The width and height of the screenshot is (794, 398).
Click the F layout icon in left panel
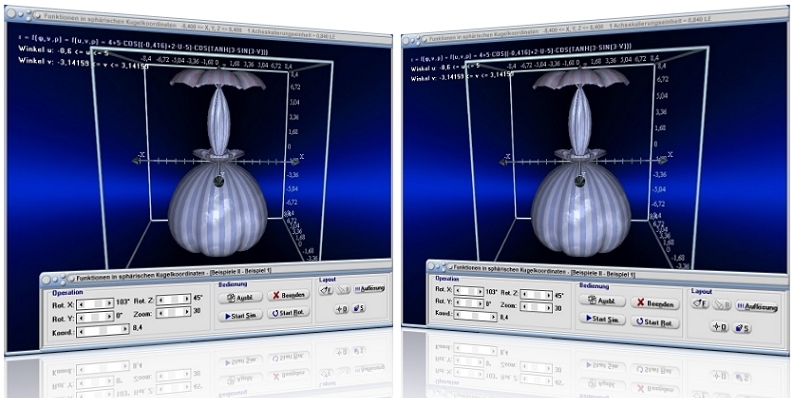[x=326, y=290]
